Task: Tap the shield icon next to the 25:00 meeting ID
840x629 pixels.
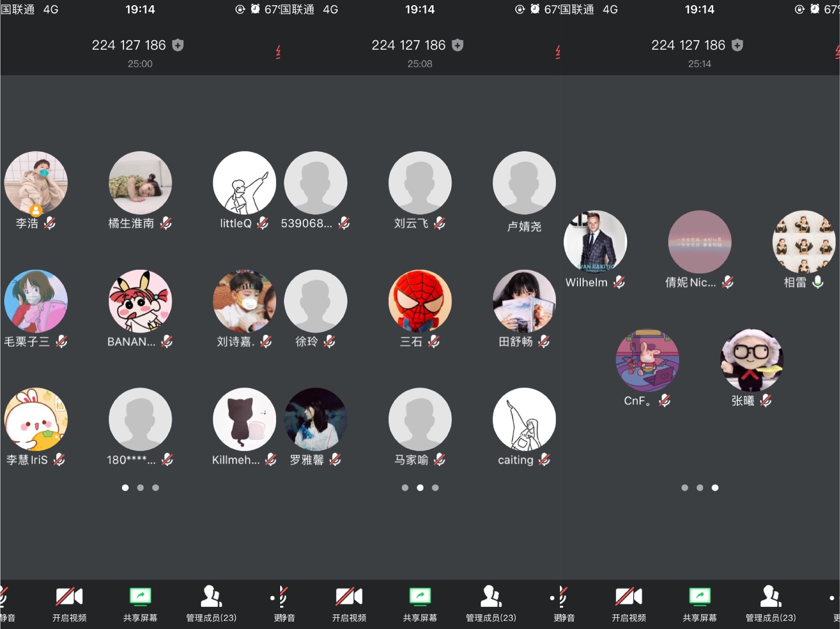Action: [x=178, y=45]
